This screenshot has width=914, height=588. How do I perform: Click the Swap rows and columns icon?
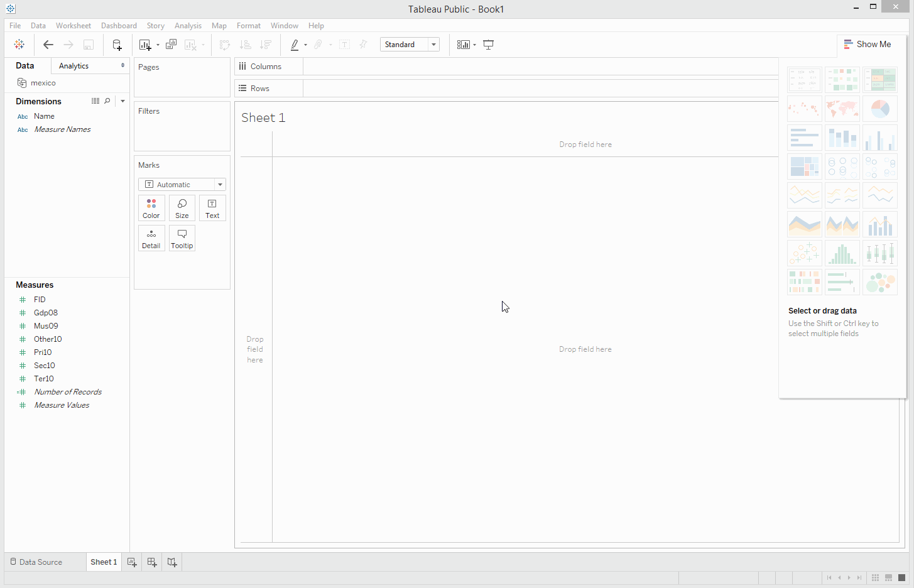click(x=225, y=45)
